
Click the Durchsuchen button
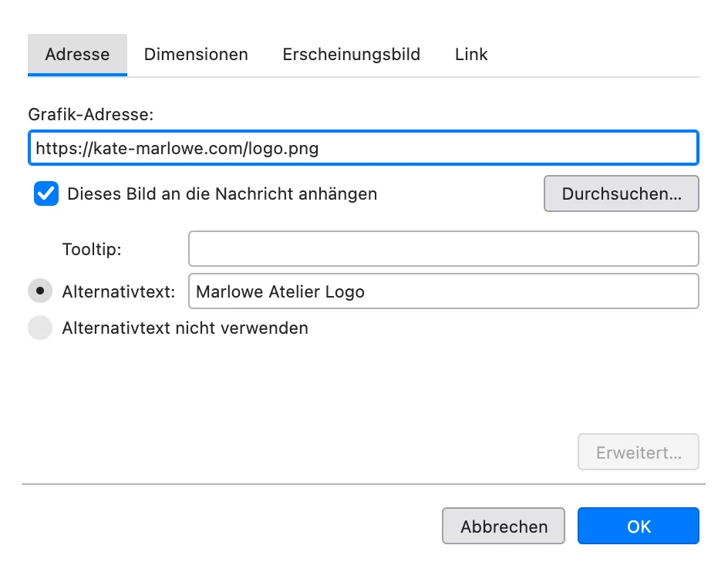[622, 193]
